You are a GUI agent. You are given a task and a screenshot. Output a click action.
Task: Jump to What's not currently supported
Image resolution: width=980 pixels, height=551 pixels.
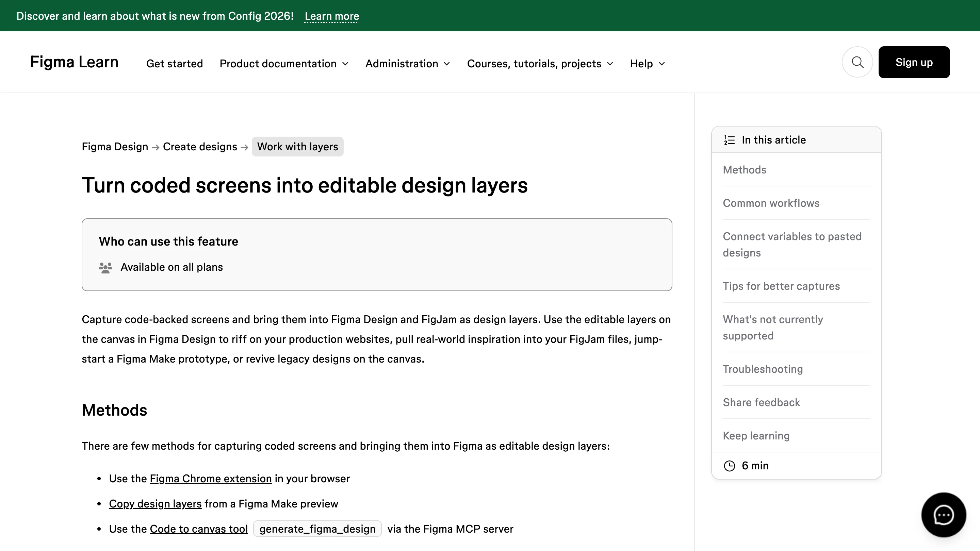click(x=773, y=328)
